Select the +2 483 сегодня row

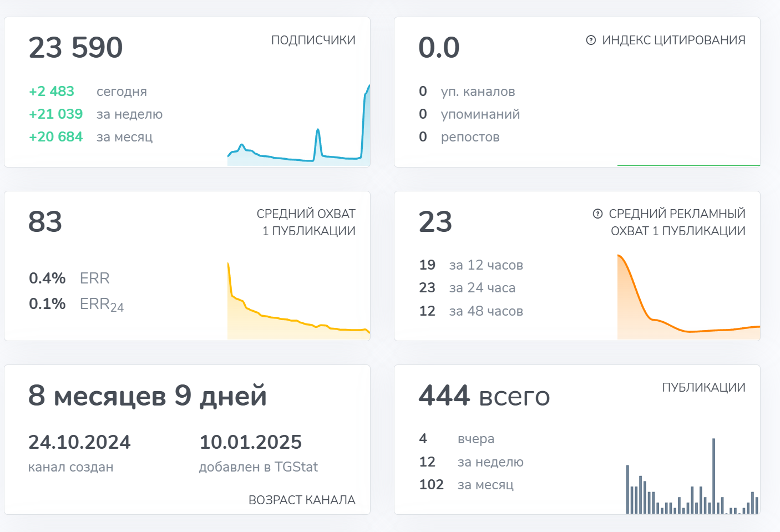point(88,91)
